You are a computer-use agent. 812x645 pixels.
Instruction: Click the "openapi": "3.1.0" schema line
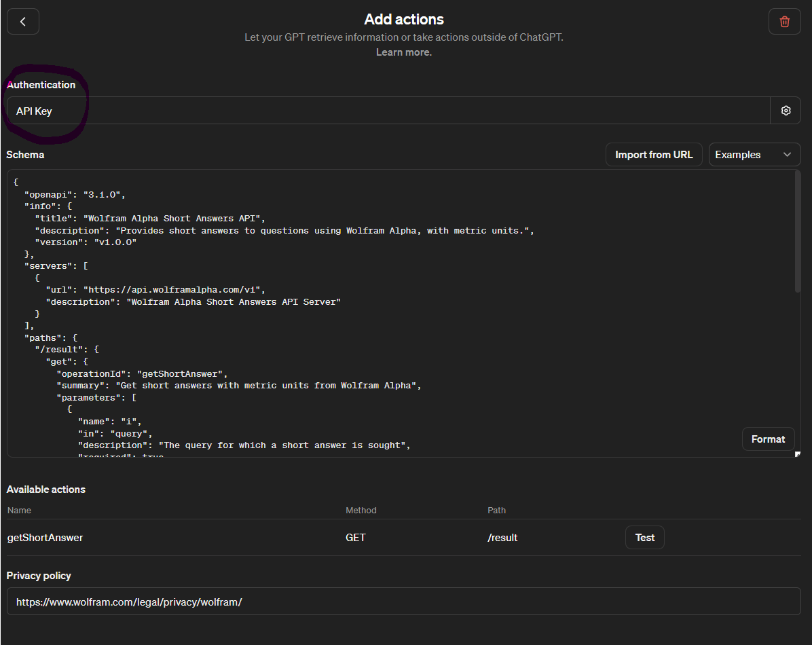coord(75,195)
